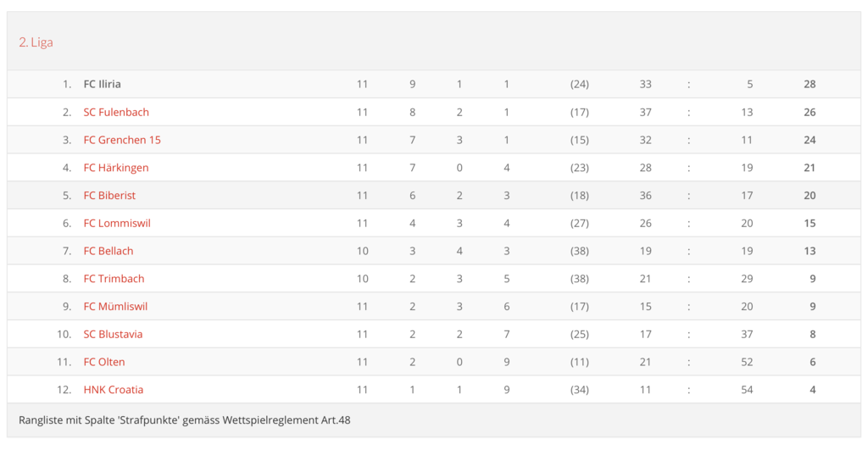868x450 pixels.
Task: Open the HNK Croatia team page
Action: [x=114, y=390]
